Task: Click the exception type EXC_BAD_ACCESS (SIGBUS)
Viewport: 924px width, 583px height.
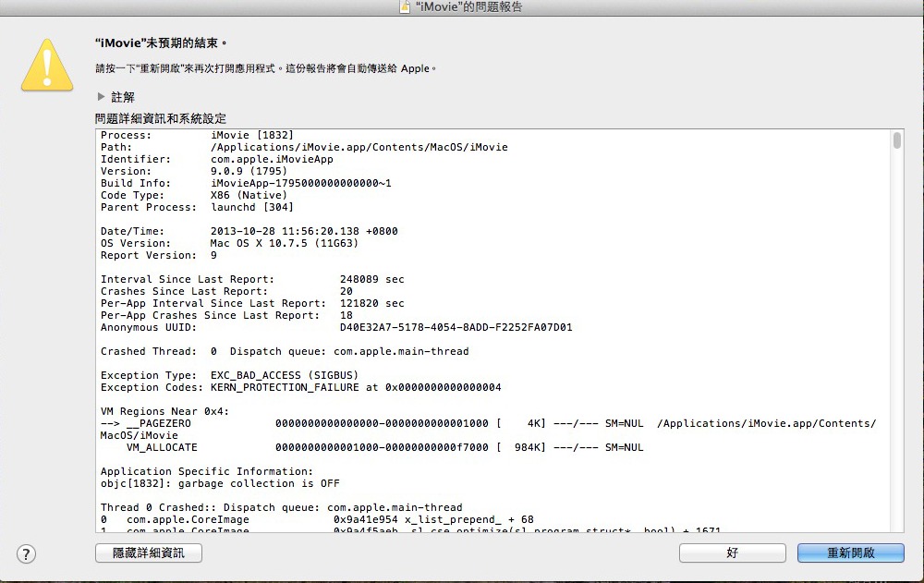Action: [x=284, y=375]
